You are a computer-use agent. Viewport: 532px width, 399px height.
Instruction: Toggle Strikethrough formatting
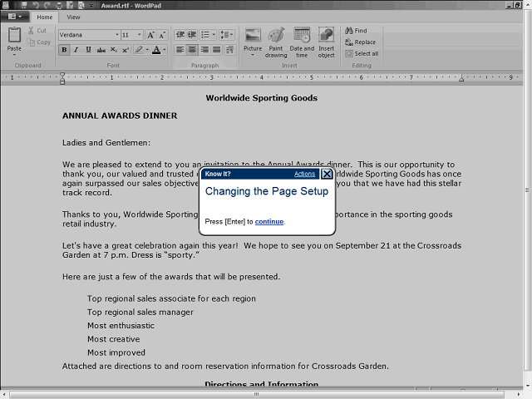pyautogui.click(x=101, y=50)
